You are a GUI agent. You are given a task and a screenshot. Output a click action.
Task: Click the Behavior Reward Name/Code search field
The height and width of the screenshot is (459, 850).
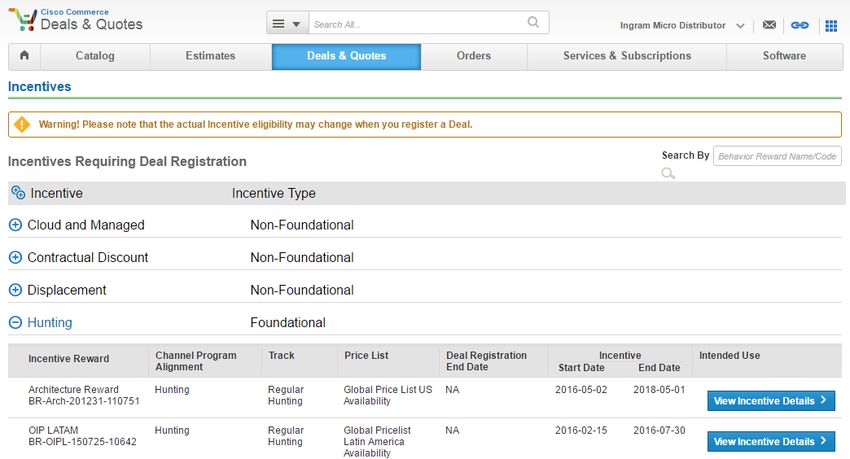777,156
